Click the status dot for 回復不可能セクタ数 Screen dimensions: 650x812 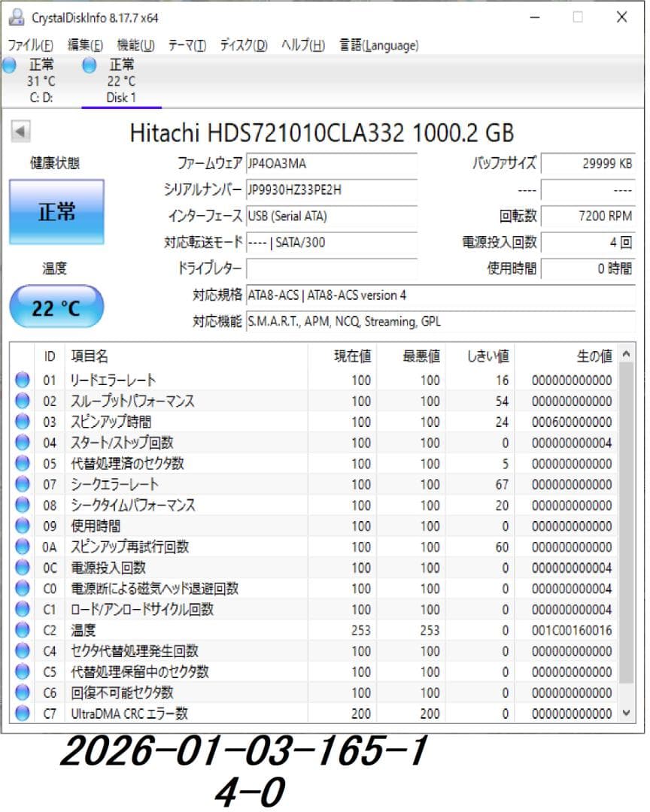(x=23, y=692)
